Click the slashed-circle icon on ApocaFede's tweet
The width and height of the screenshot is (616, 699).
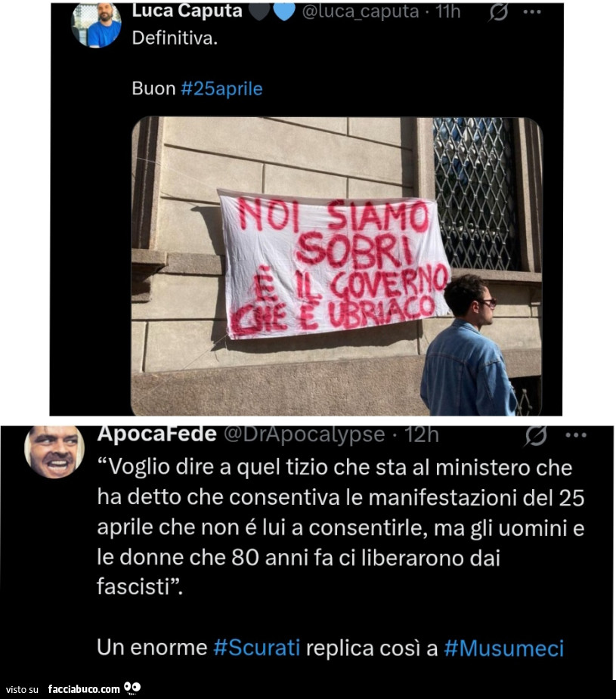[536, 435]
